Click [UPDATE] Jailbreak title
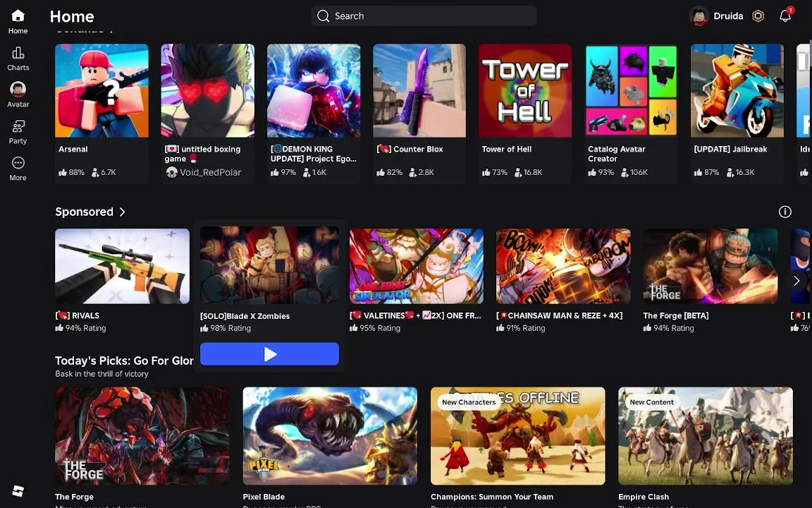The width and height of the screenshot is (812, 508). tap(730, 149)
